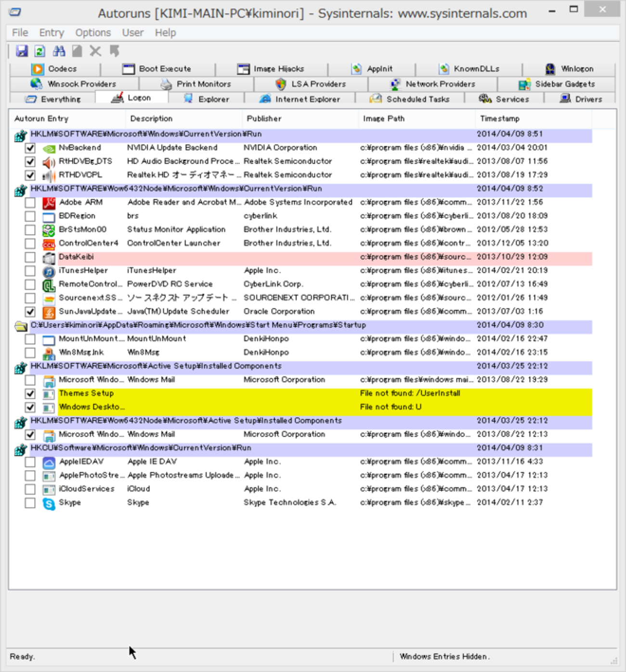Click 'File not found: /UserInstall' text
The height and width of the screenshot is (672, 626).
410,393
